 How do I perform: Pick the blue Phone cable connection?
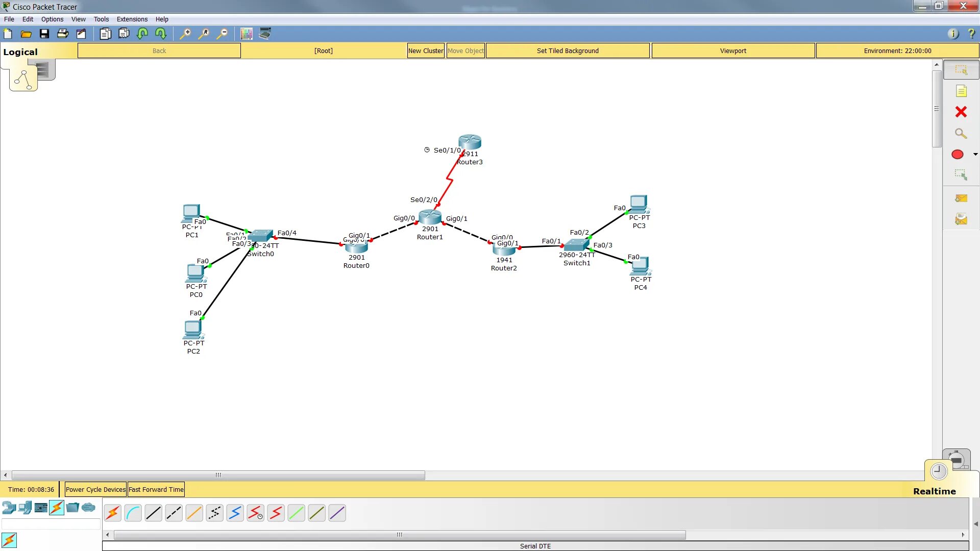click(x=235, y=513)
